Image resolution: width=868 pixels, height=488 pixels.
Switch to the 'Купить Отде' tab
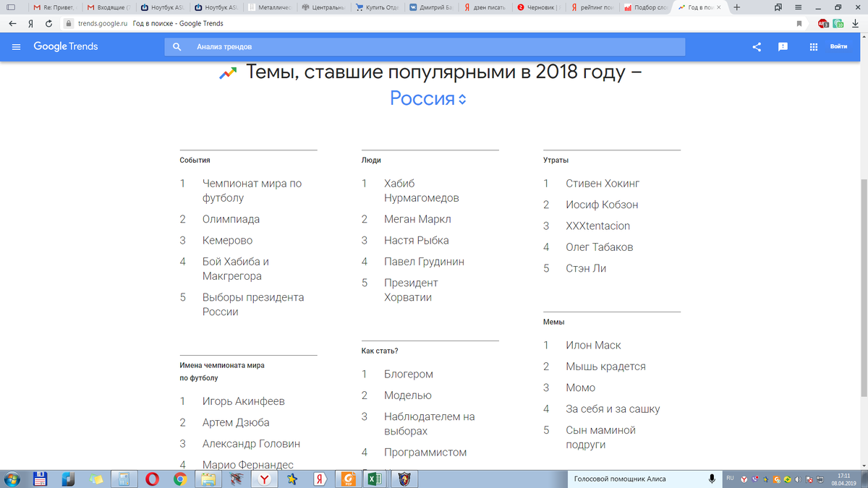[377, 7]
